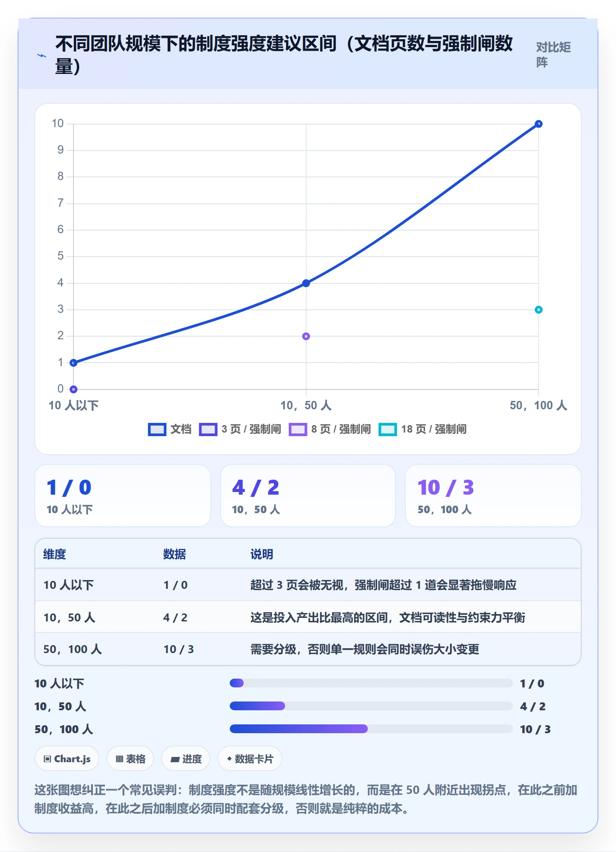This screenshot has height=852, width=616.
Task: Click the lightning bolt icon beside the title
Action: [41, 55]
